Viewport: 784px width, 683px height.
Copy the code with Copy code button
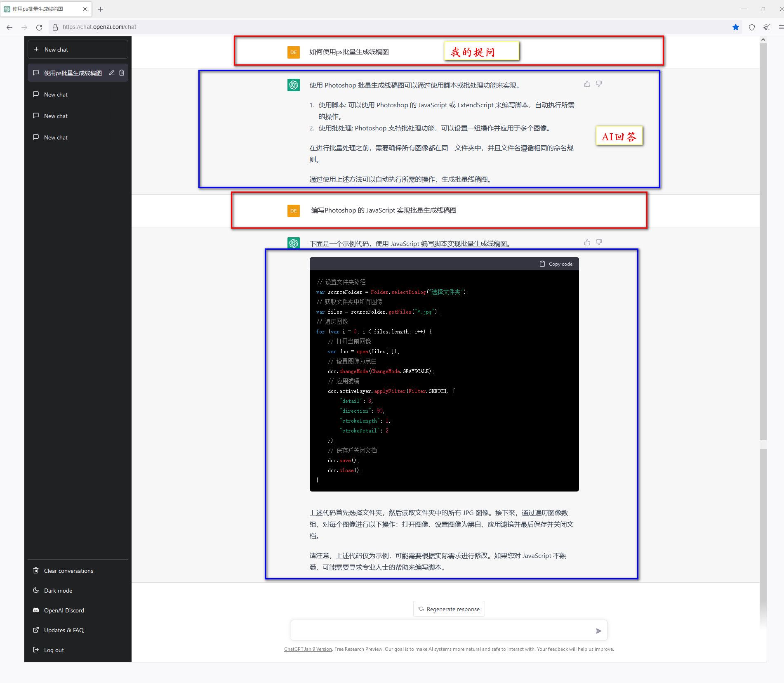pos(556,264)
